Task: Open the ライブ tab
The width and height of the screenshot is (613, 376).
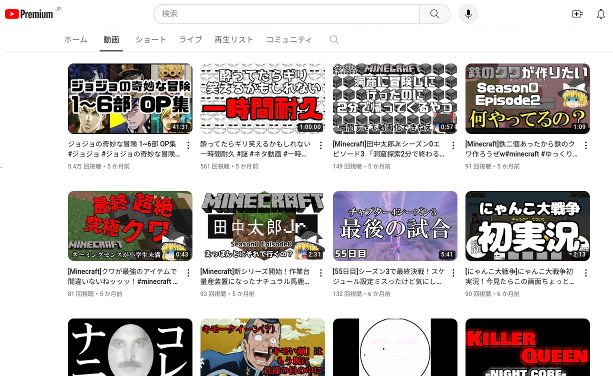Action: coord(190,39)
